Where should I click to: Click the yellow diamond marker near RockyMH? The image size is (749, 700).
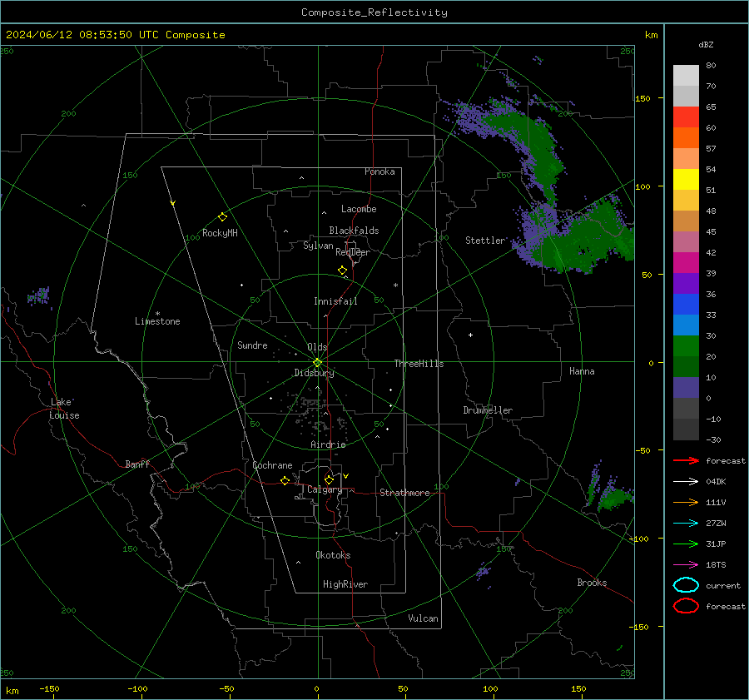[x=222, y=217]
